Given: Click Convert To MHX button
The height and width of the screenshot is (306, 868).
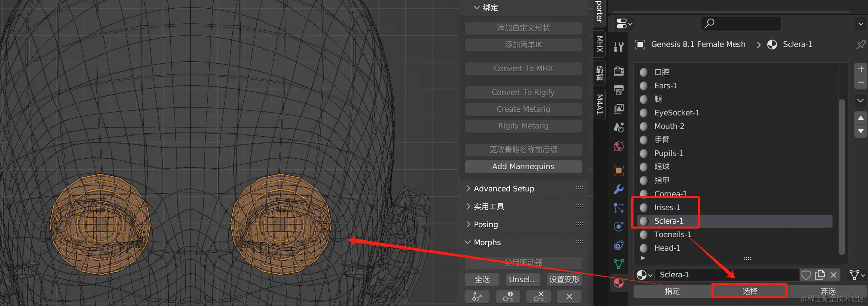Looking at the screenshot, I should tap(523, 68).
